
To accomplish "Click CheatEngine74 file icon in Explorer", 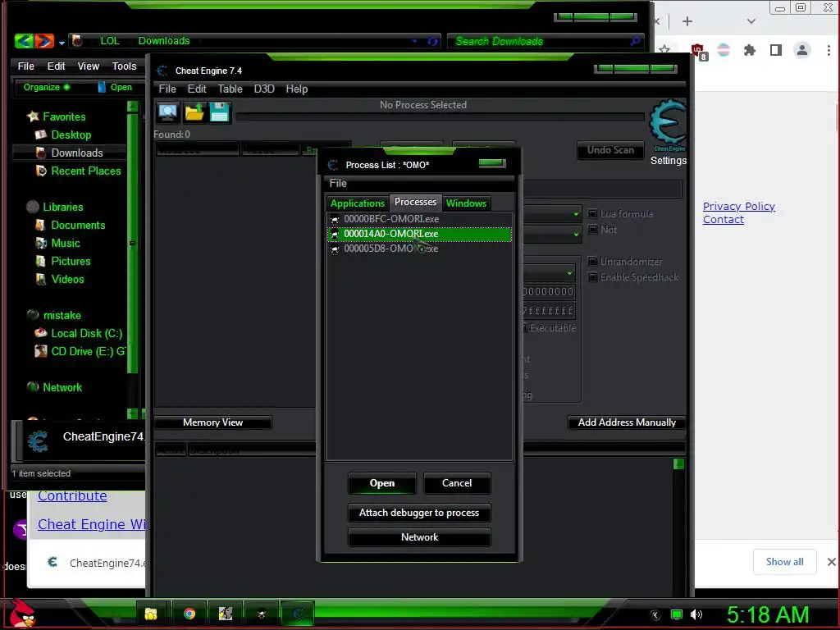I will point(38,441).
